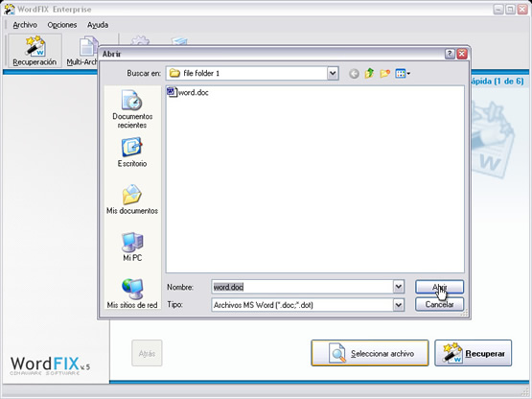Image resolution: width=532 pixels, height=399 pixels.
Task: Create a new folder icon
Action: click(x=384, y=73)
